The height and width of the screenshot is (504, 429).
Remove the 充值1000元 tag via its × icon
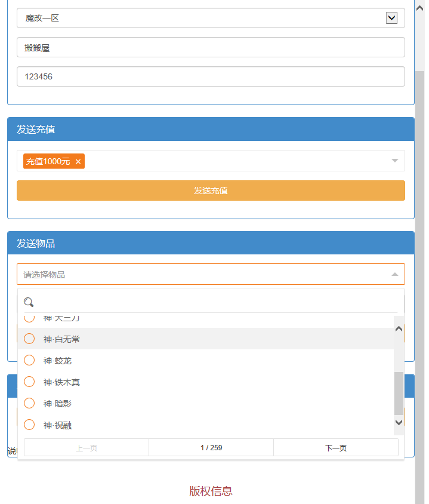[x=78, y=162]
